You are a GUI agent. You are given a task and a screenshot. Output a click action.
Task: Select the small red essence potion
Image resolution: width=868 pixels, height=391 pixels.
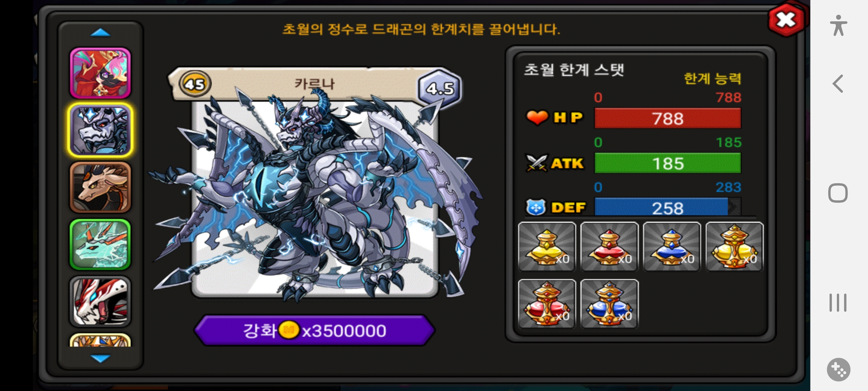click(x=609, y=247)
